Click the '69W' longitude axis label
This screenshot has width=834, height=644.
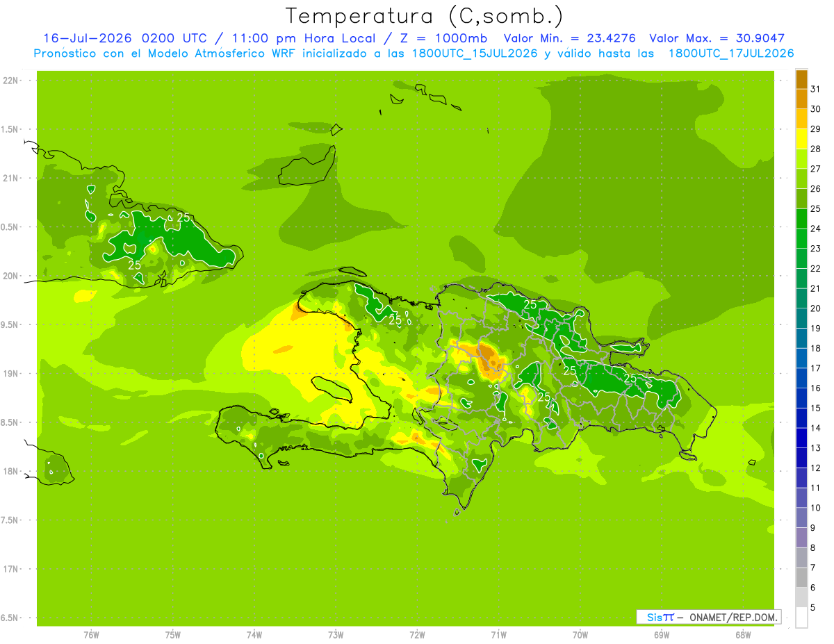tap(662, 635)
